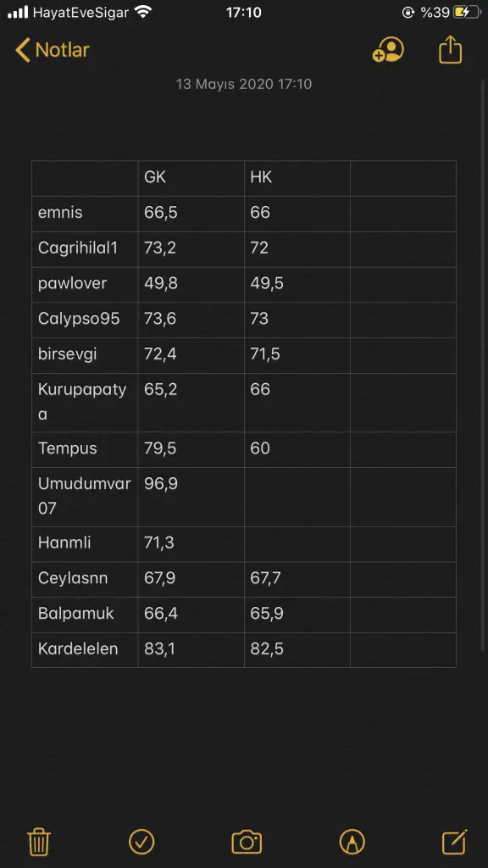Screen dimensions: 488x868
Task: Create a new note with compose icon
Action: (455, 842)
